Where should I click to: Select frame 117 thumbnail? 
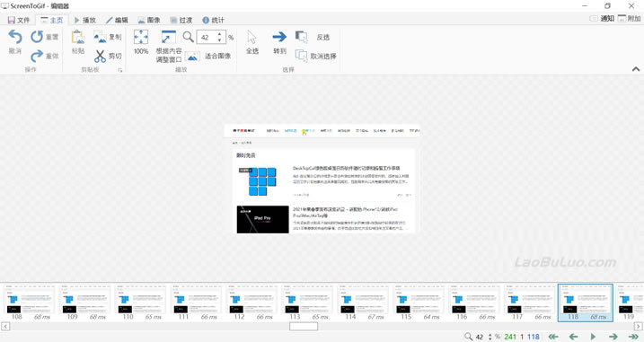530,303
